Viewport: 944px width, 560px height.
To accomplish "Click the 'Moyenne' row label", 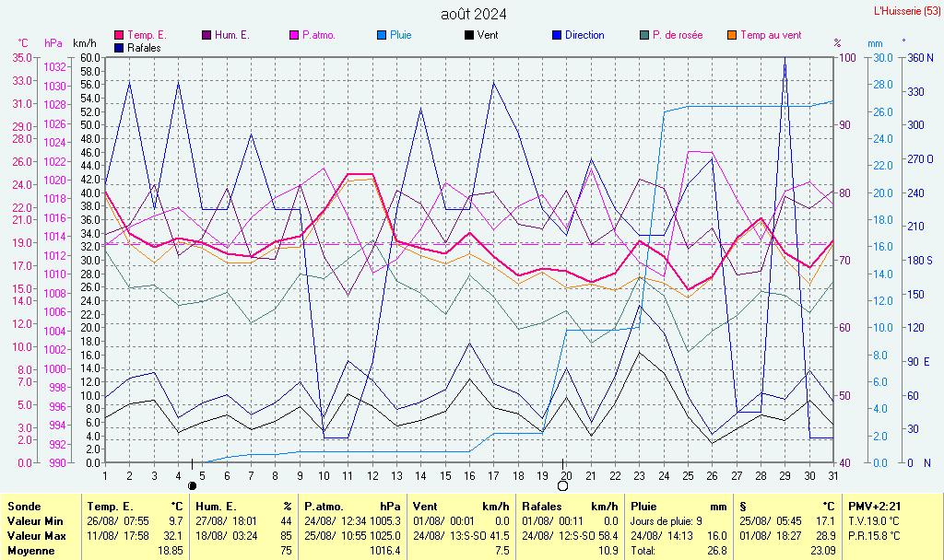I will (x=30, y=551).
